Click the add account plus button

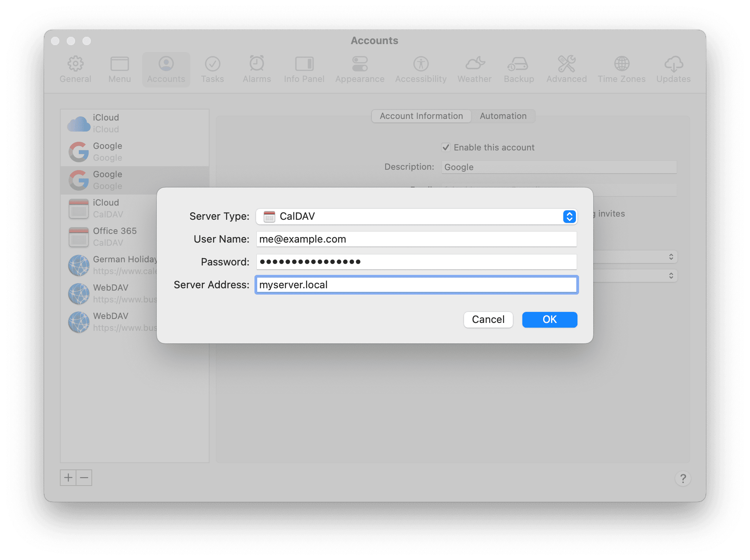click(x=68, y=477)
